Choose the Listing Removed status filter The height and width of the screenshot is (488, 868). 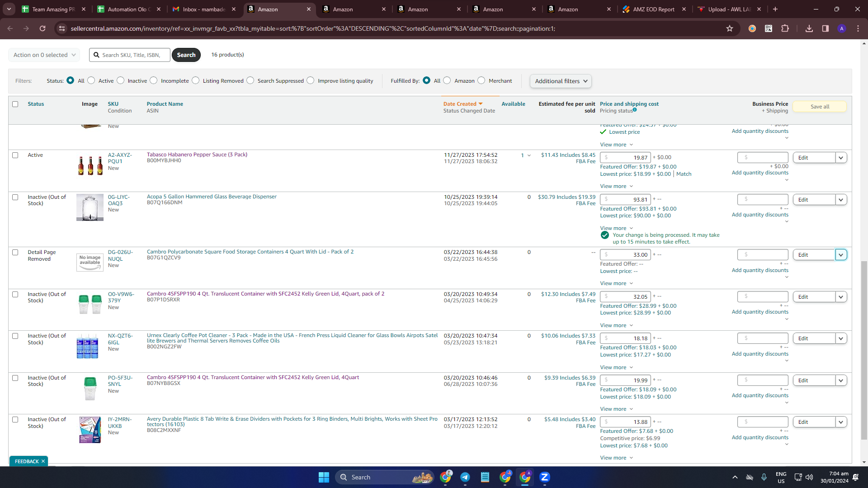[x=196, y=80]
